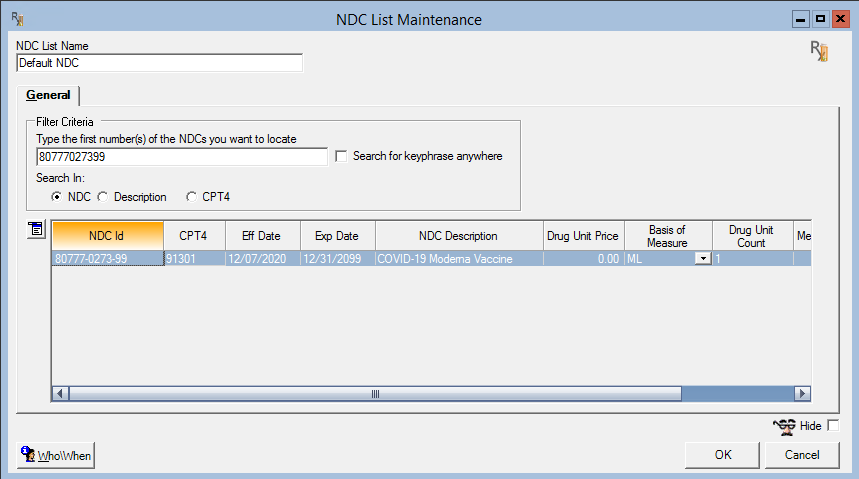Select the CPT4 search radio button

tap(191, 197)
